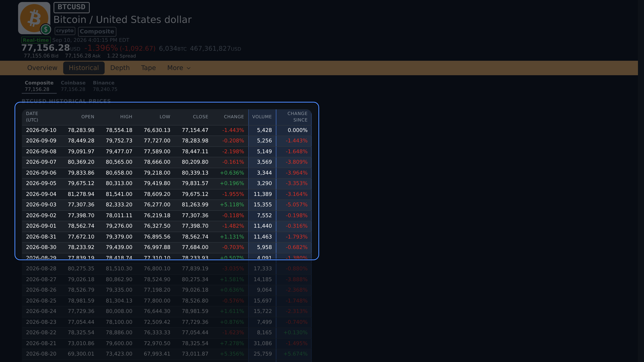Click the green dollar badge icon
This screenshot has width=644, height=362.
(46, 30)
